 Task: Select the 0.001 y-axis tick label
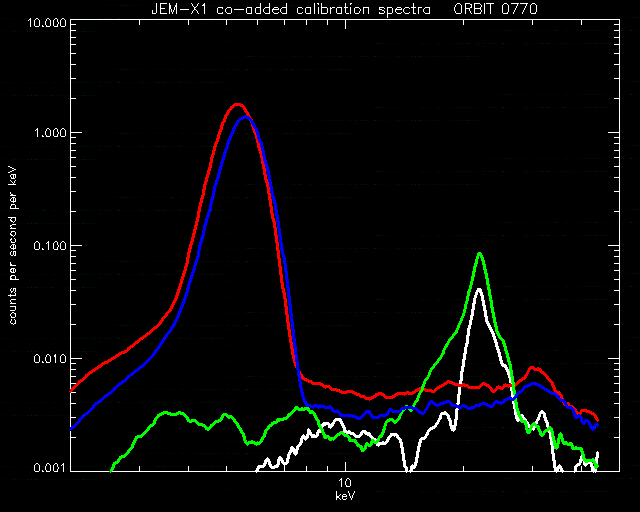point(50,468)
